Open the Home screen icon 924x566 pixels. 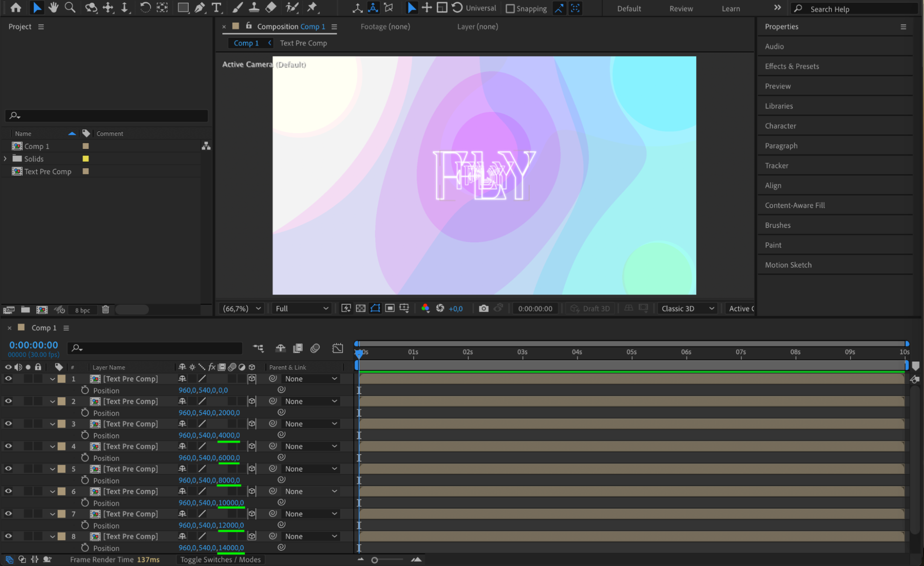16,7
